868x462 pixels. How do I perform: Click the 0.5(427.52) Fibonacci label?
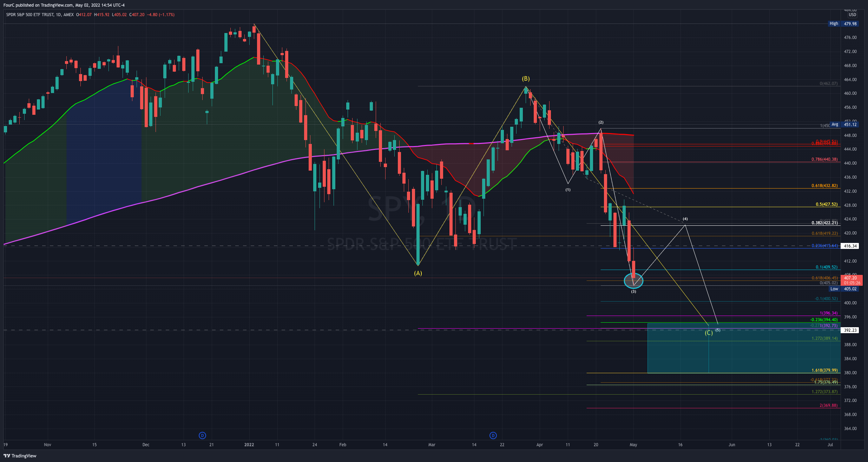pos(827,204)
